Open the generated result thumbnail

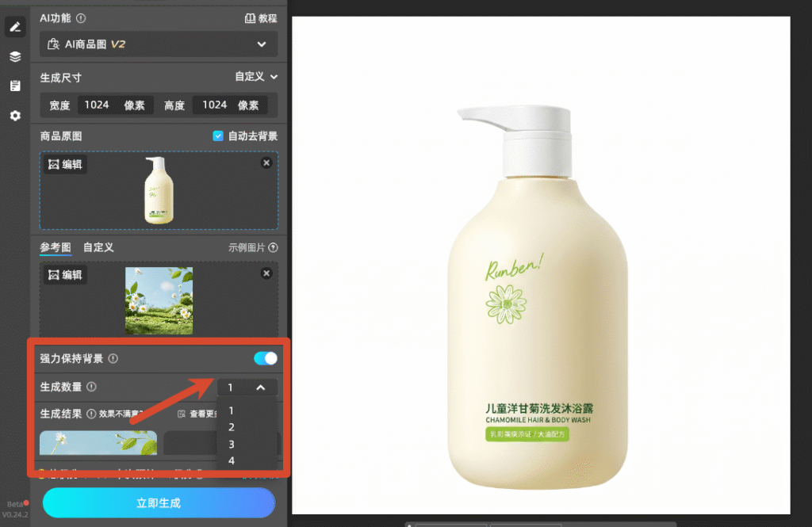tap(98, 443)
